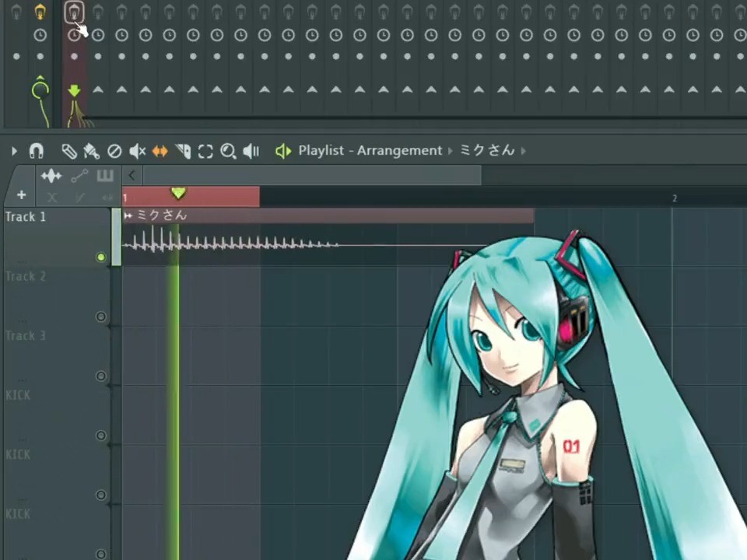The width and height of the screenshot is (747, 560).
Task: Click the green playhead marker
Action: click(x=178, y=193)
